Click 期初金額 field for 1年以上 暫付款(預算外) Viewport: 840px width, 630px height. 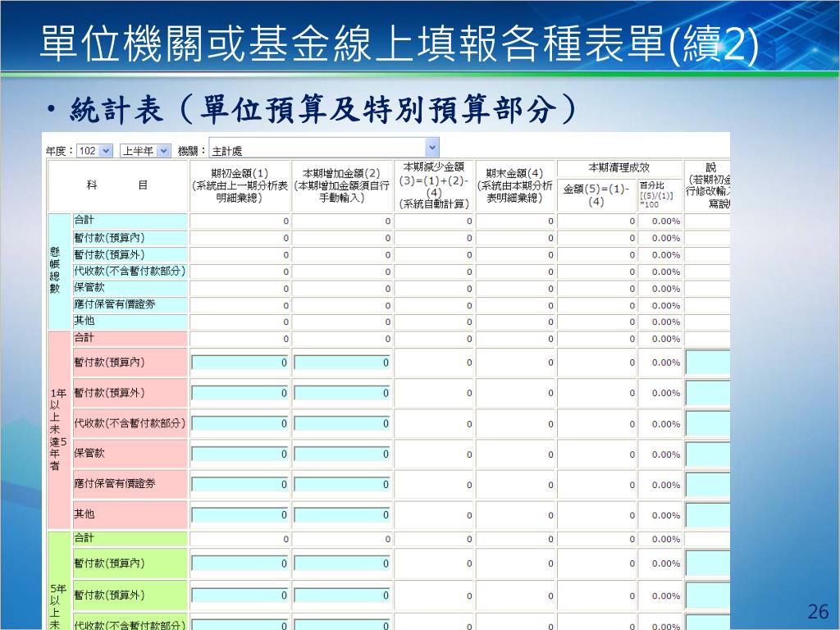point(240,393)
